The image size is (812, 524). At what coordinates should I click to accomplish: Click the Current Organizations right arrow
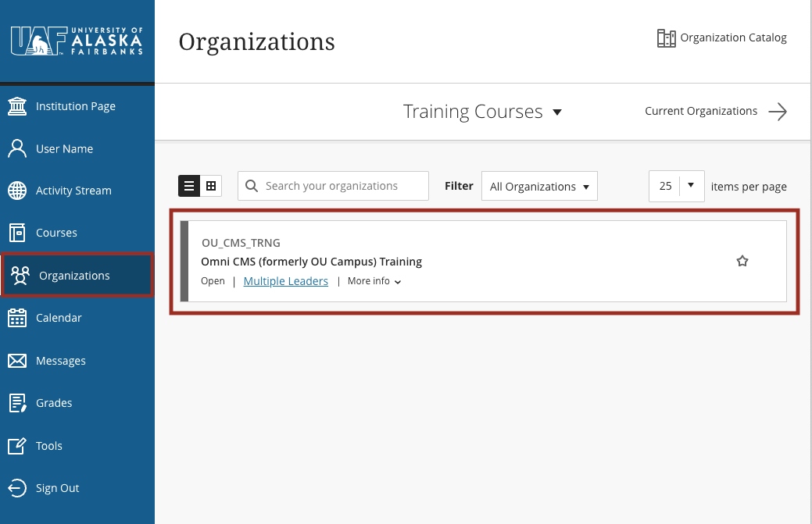click(x=778, y=111)
